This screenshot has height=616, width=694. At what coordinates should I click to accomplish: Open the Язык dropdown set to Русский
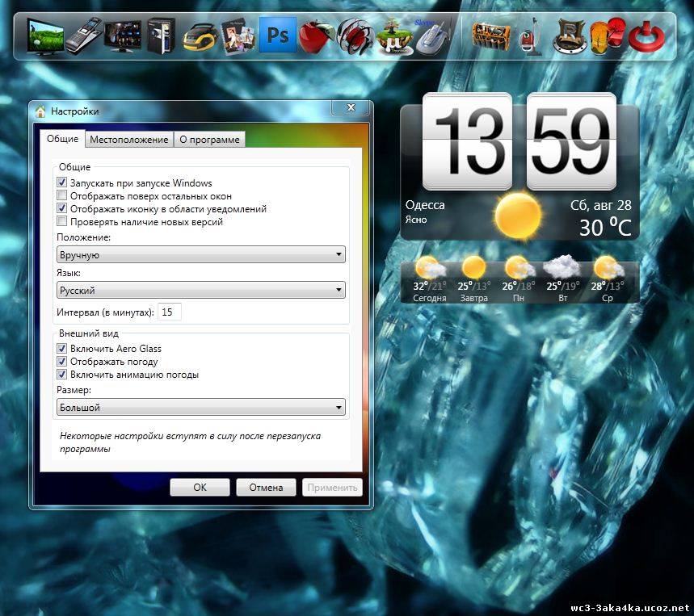coord(200,291)
